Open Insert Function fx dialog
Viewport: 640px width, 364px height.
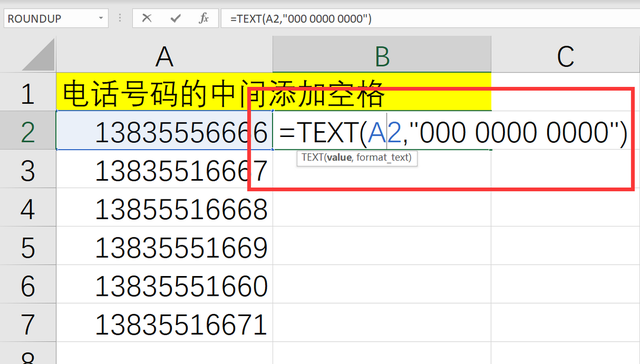pyautogui.click(x=204, y=18)
